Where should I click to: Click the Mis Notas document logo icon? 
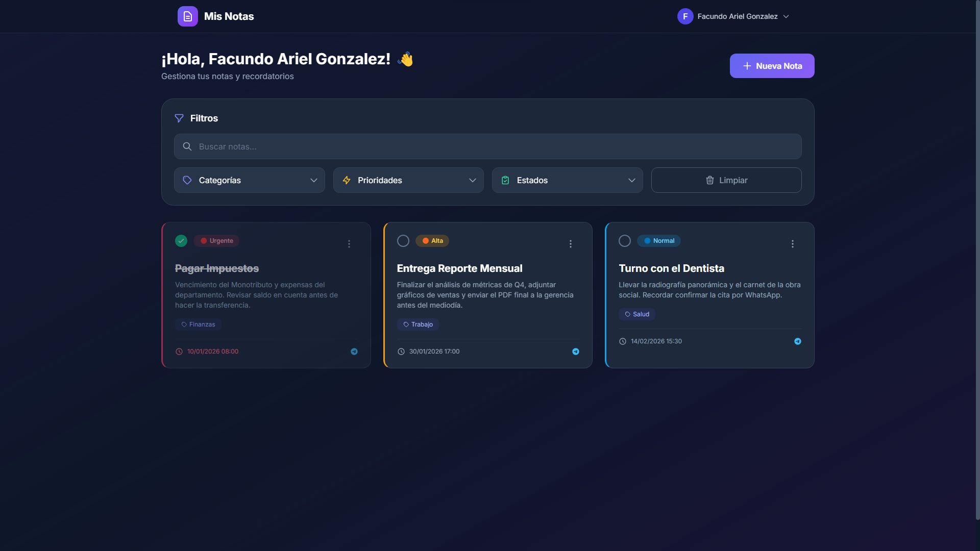187,16
